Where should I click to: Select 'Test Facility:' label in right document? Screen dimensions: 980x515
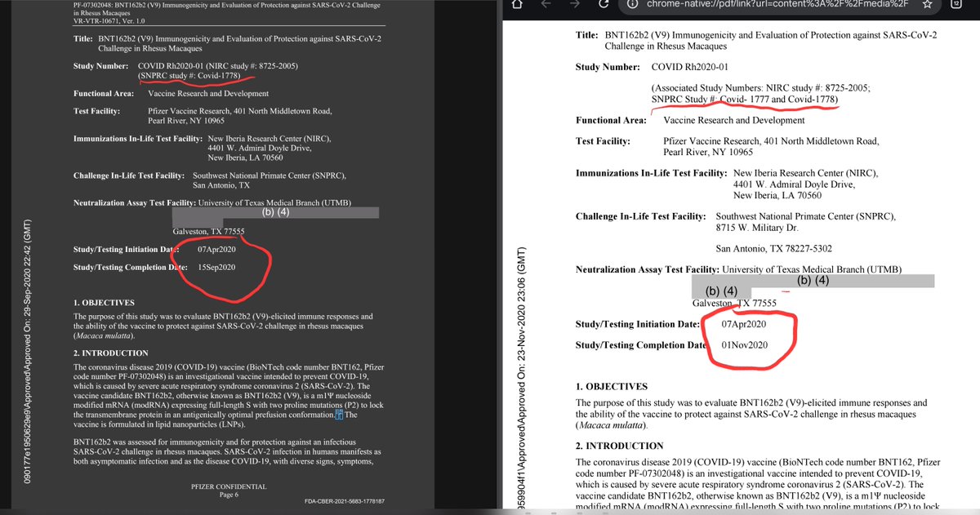pyautogui.click(x=603, y=141)
